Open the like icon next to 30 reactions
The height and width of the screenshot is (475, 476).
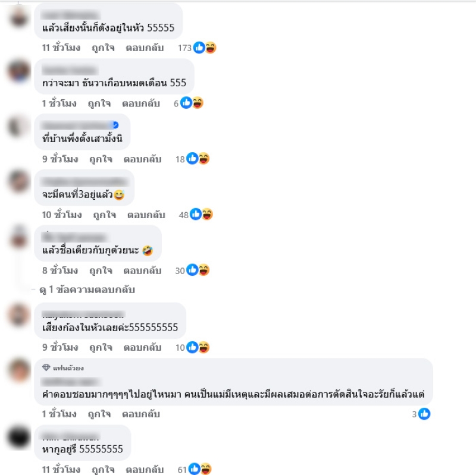pyautogui.click(x=192, y=270)
